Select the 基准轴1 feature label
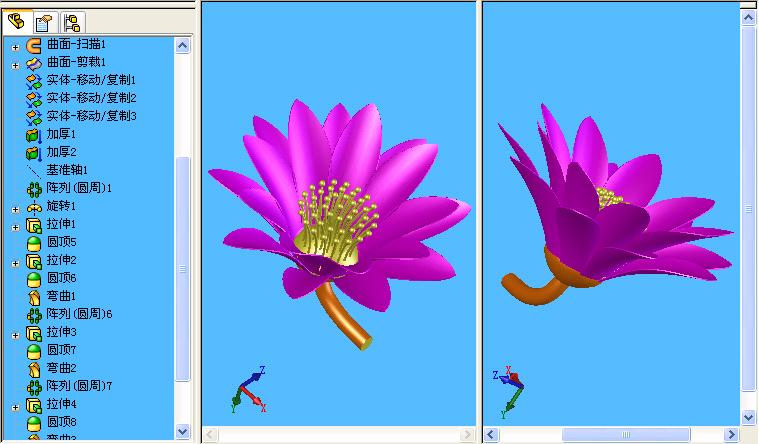Image resolution: width=759 pixels, height=444 pixels. tap(67, 170)
